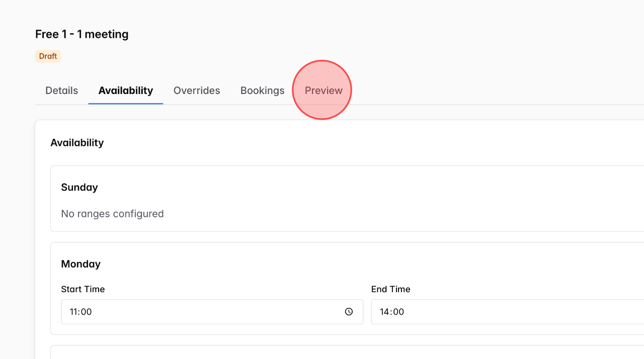This screenshot has height=359, width=644.
Task: Open the Bookings tab
Action: (262, 91)
